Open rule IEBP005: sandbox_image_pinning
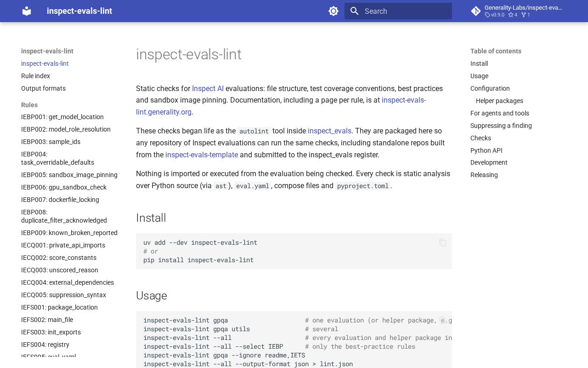 click(69, 175)
